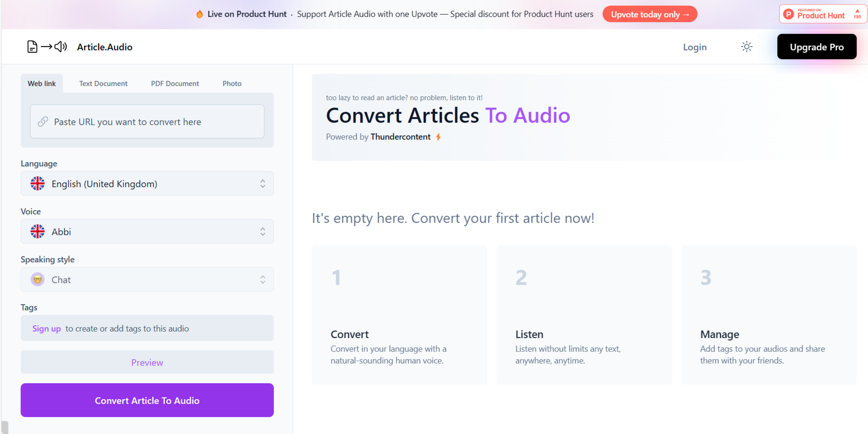Click the link/URL paste icon
The image size is (868, 434).
click(x=44, y=121)
